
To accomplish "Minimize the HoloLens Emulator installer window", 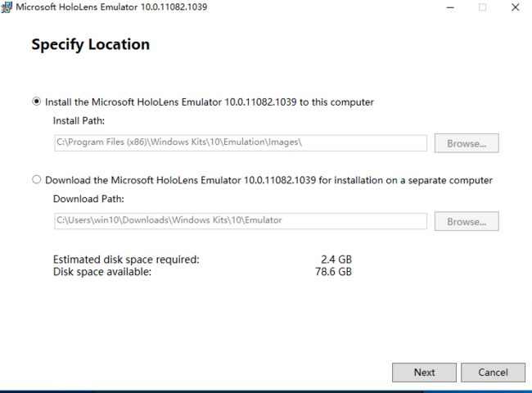I will pyautogui.click(x=450, y=7).
